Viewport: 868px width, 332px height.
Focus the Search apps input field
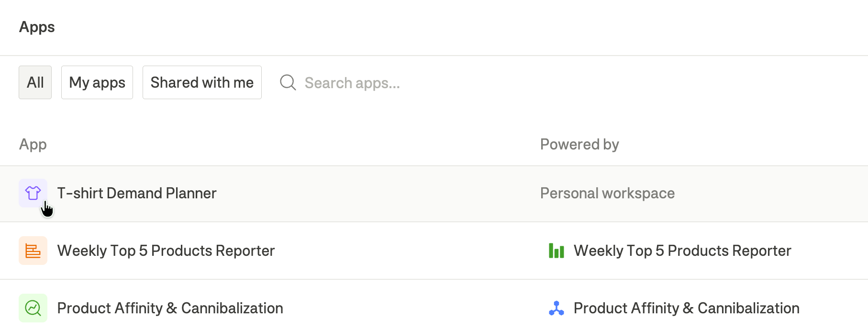[x=352, y=83]
